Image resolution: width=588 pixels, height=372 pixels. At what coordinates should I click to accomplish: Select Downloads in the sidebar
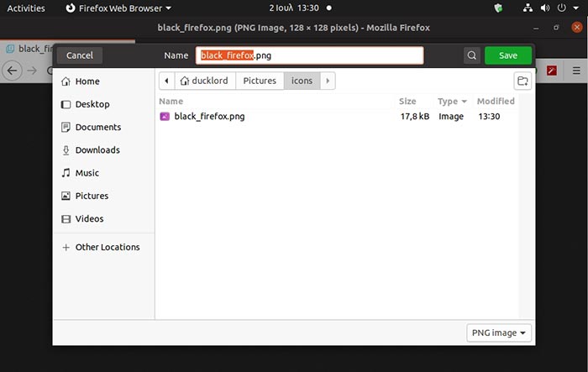pos(97,150)
